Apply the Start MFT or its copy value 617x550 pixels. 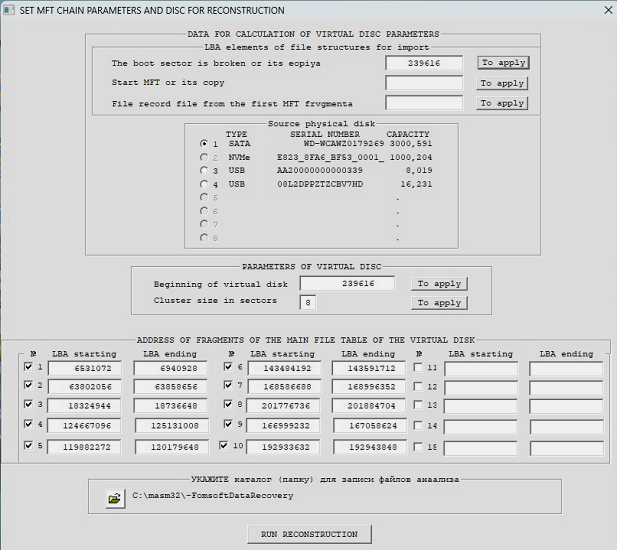click(x=502, y=83)
